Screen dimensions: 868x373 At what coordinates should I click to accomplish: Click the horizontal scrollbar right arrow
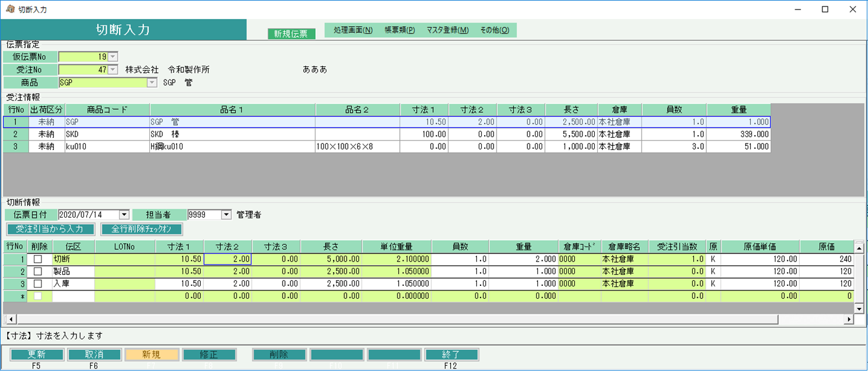[x=849, y=320]
